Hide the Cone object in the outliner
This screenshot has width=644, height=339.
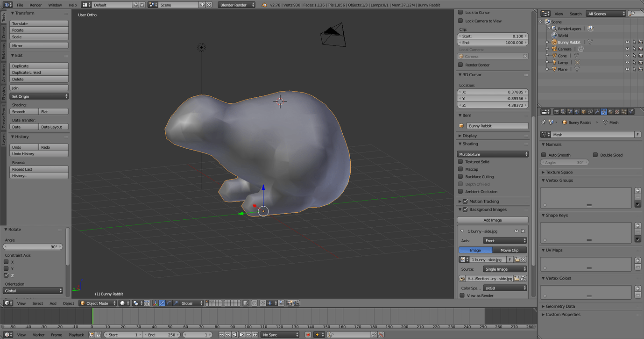(627, 56)
